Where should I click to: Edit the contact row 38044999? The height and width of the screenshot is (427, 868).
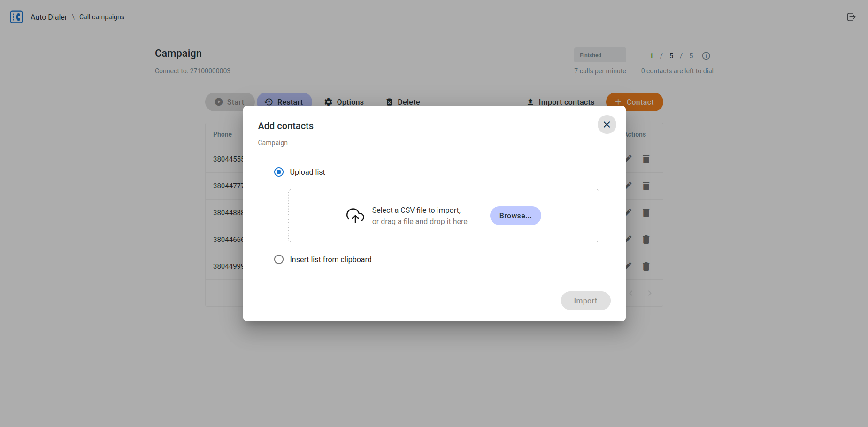629,266
